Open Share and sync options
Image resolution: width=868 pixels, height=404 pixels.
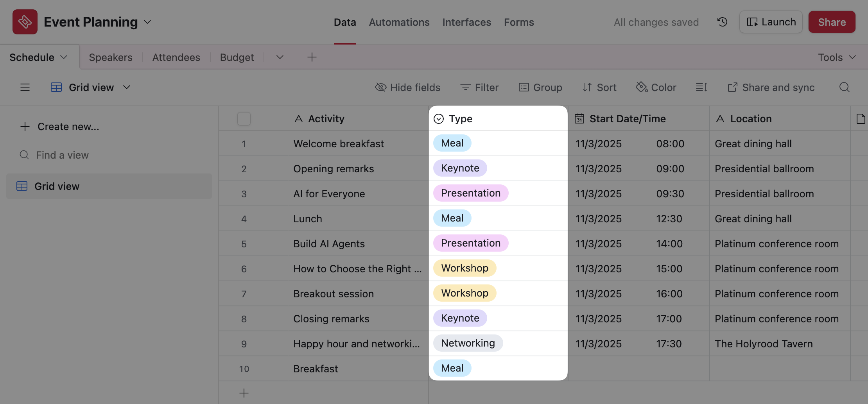[771, 87]
